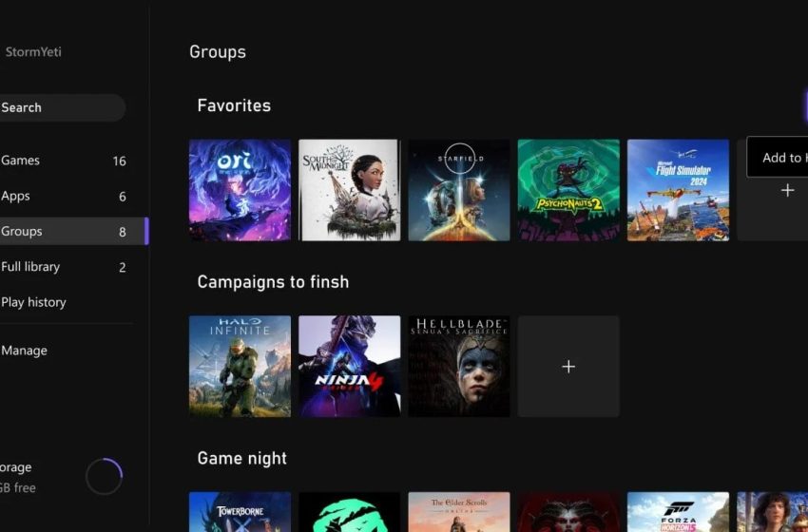Open the Forza Horizon 5 tile
Image resolution: width=808 pixels, height=532 pixels.
[678, 512]
